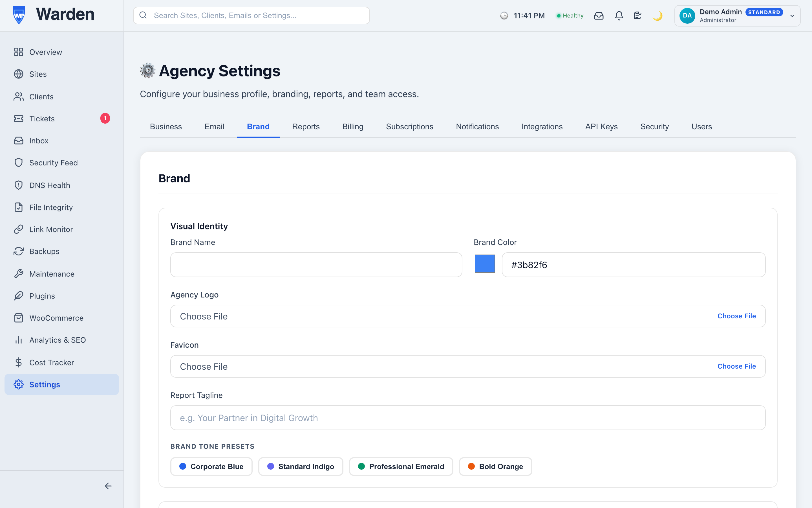Open Backups refresh icon
The width and height of the screenshot is (812, 508).
(x=18, y=251)
